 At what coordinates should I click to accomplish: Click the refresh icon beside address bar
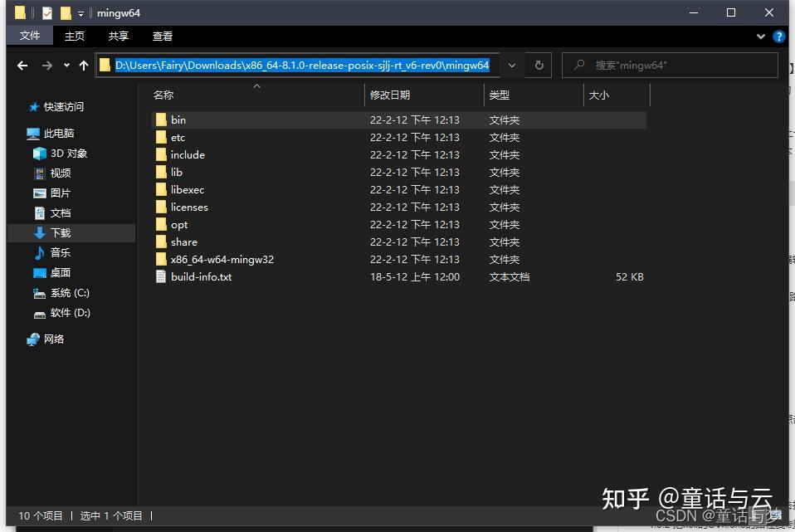click(x=540, y=65)
